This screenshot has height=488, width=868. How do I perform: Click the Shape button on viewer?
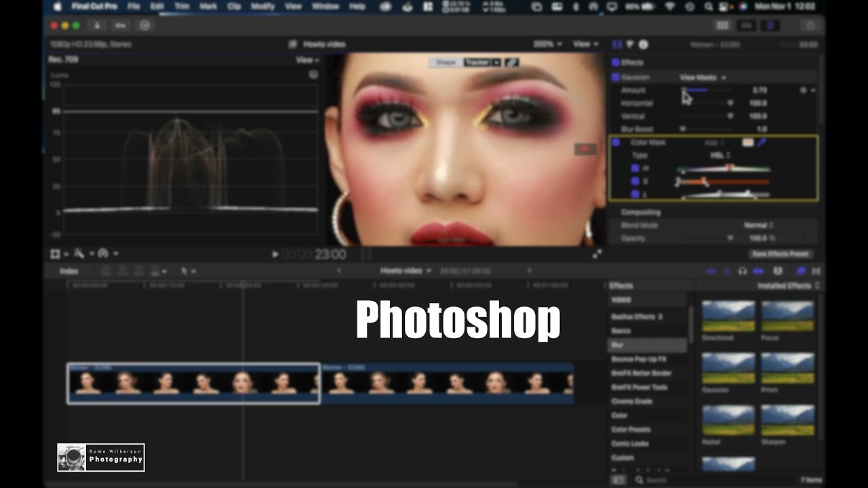coord(446,62)
